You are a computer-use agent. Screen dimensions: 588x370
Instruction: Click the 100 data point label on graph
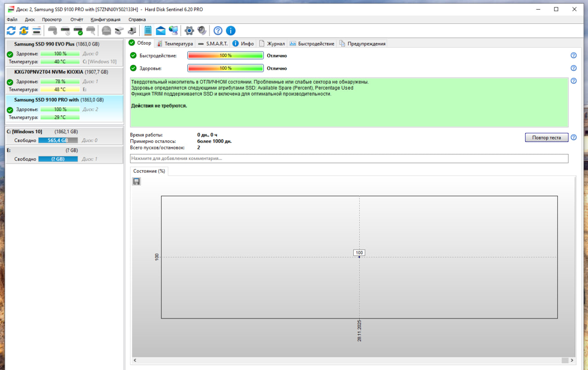[x=359, y=253]
